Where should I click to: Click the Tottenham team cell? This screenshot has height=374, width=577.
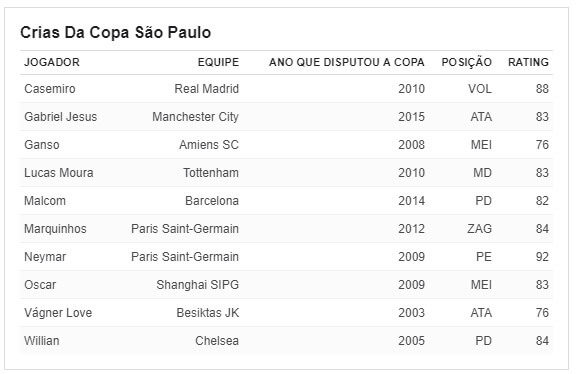click(211, 173)
